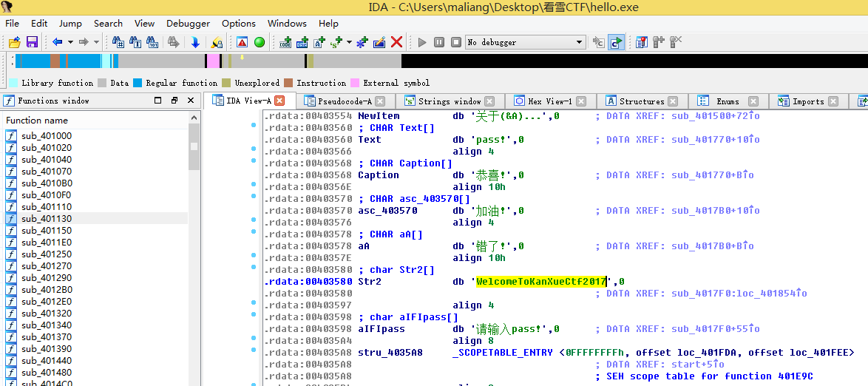Click the red X delete toolbar icon

(x=397, y=42)
